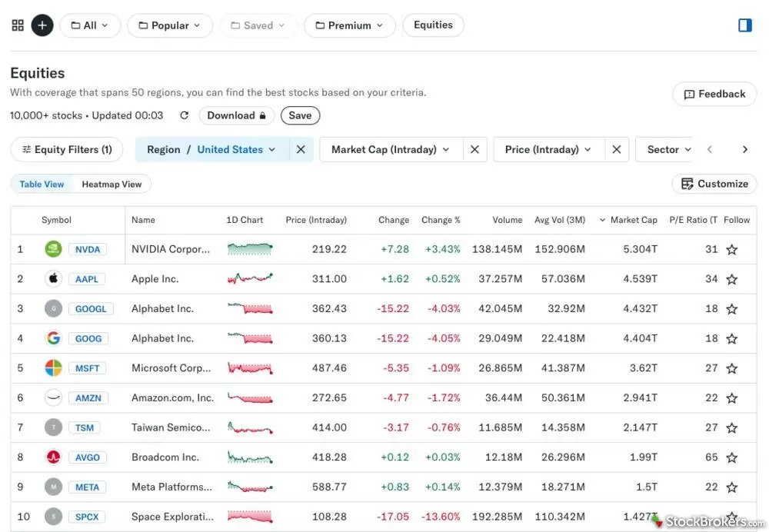
Task: Click the GOOG row Google logo
Action: [x=54, y=337]
